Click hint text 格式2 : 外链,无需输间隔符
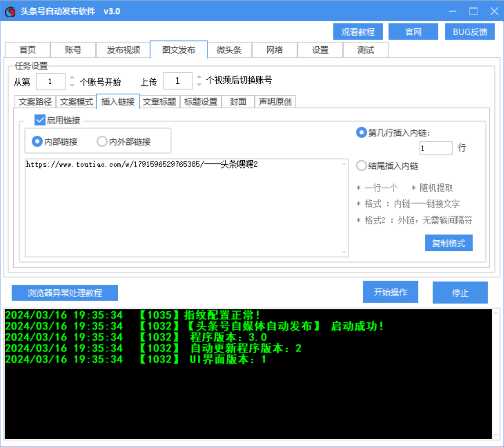The height and width of the screenshot is (447, 504). (414, 221)
